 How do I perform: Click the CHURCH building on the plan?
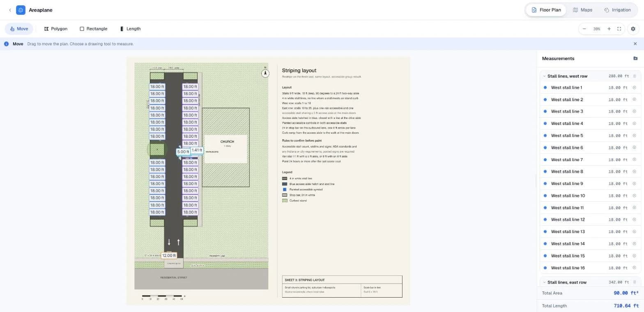pyautogui.click(x=225, y=147)
